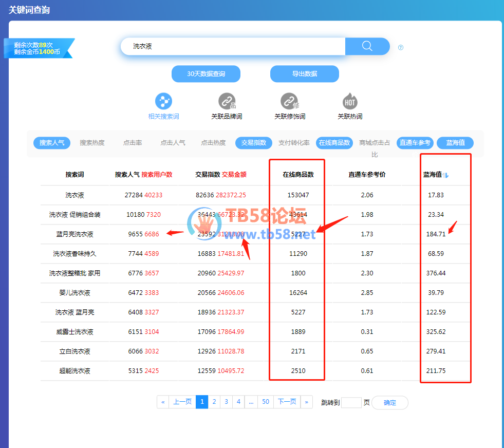
Task: Select the 关联热词 HOT icon
Action: point(350,102)
